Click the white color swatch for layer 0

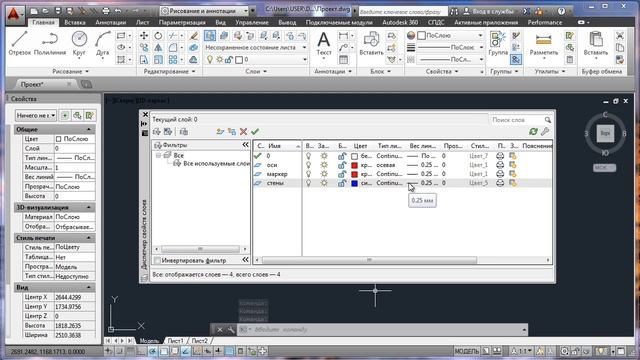point(354,156)
